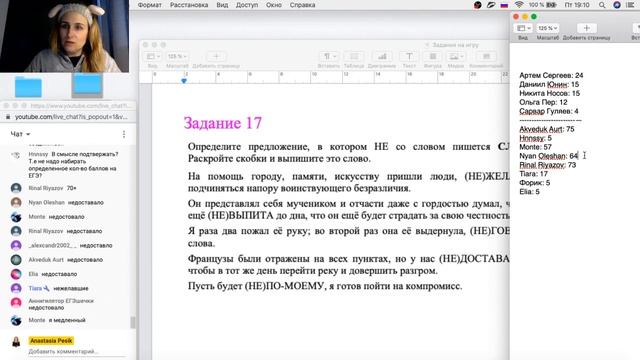640x360 pixels.
Task: Click the Siri icon in menu bar
Action: pos(617,5)
